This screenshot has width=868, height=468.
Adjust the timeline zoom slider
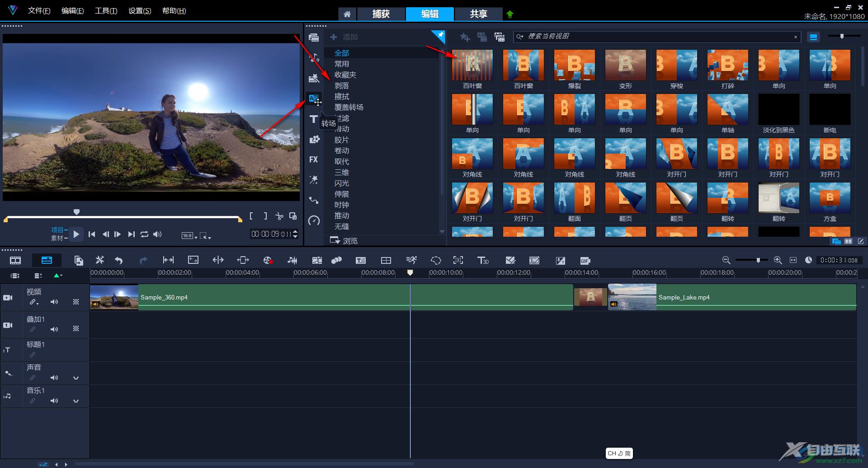[x=758, y=260]
